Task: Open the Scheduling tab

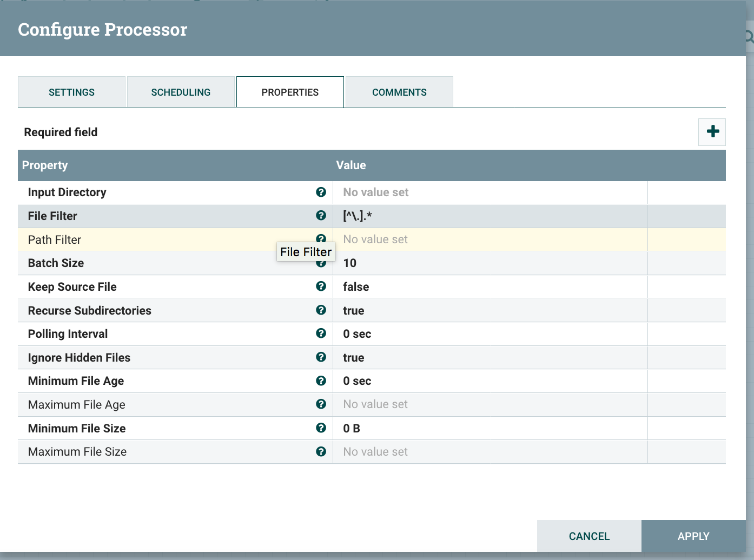Action: coord(181,92)
